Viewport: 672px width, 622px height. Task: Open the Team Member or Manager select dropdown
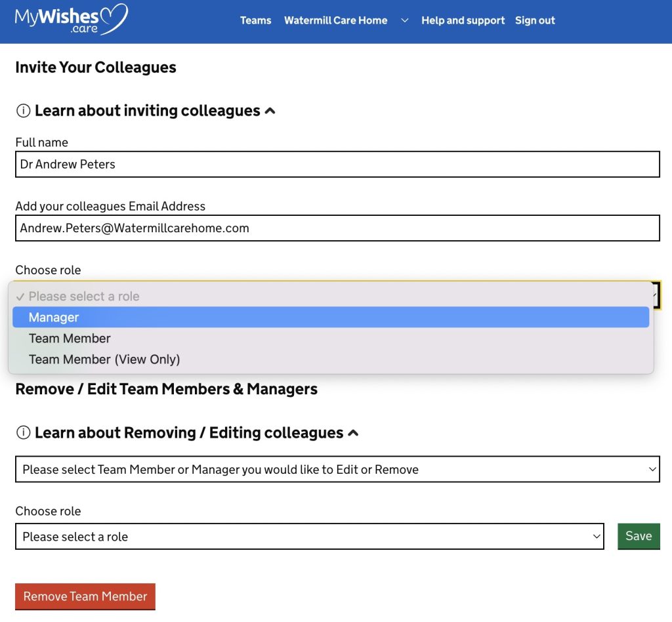coord(337,470)
